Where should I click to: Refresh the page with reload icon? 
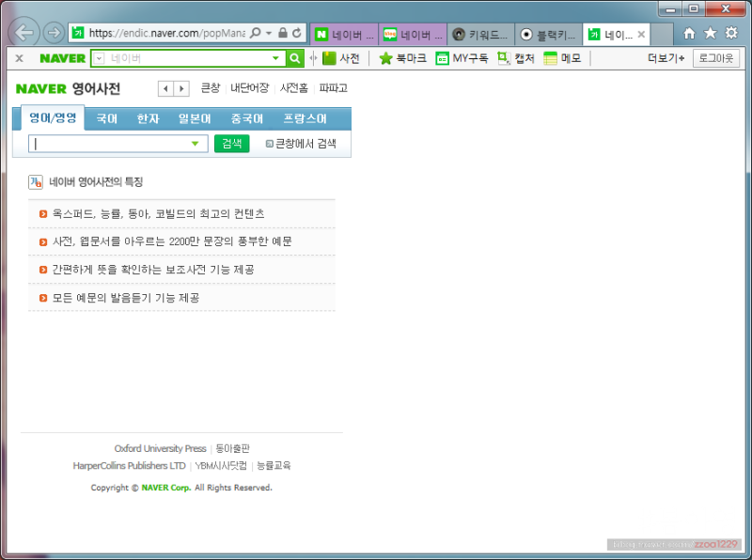pyautogui.click(x=297, y=33)
